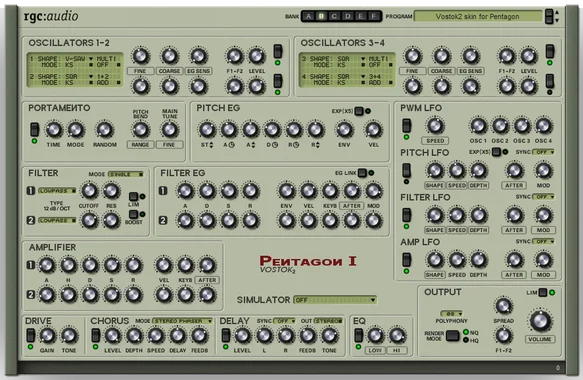
Task: Click the Drive TONE knob
Action: (x=69, y=335)
